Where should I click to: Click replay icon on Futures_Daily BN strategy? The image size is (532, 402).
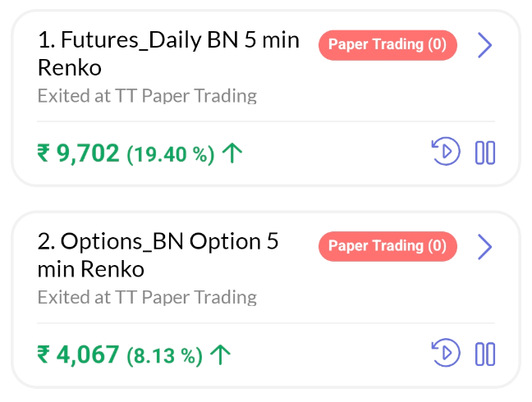coord(445,152)
